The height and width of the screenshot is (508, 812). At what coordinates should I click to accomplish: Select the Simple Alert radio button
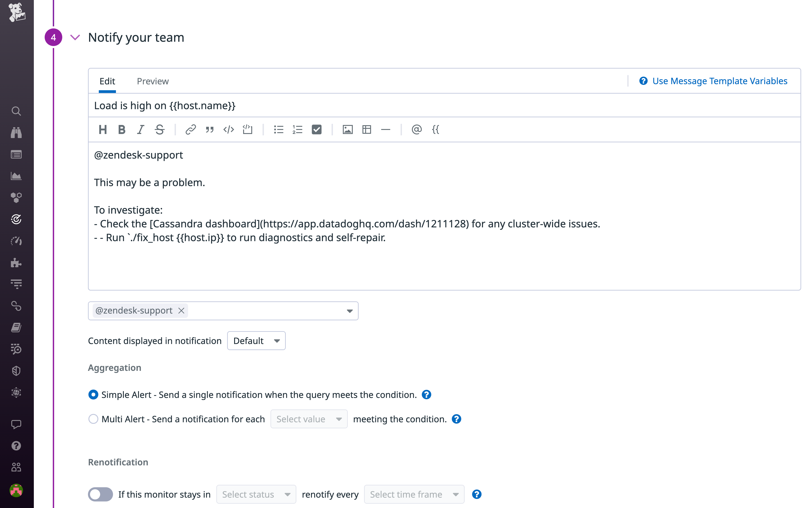(93, 395)
